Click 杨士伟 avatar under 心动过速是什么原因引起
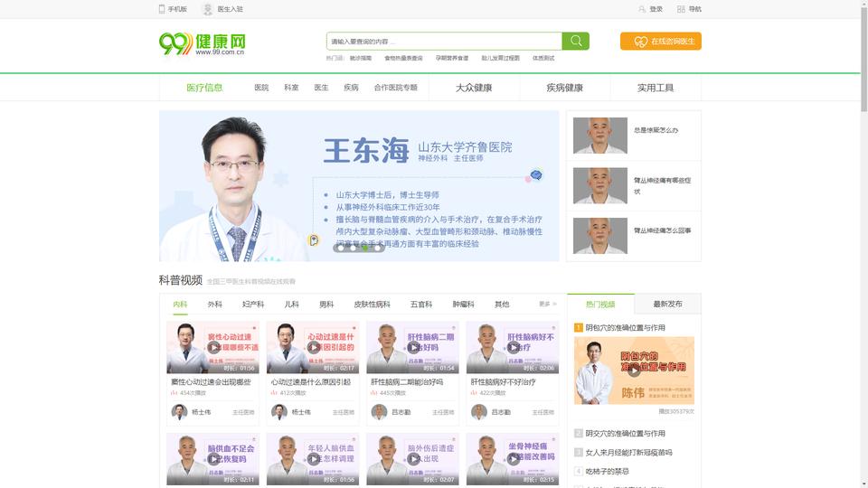Viewport: 868px width, 488px height. coord(279,412)
